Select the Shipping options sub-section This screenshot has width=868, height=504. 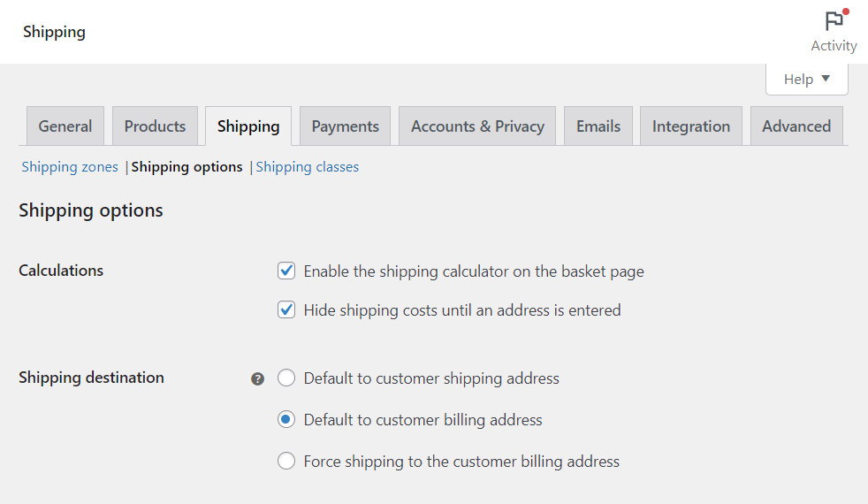(187, 167)
